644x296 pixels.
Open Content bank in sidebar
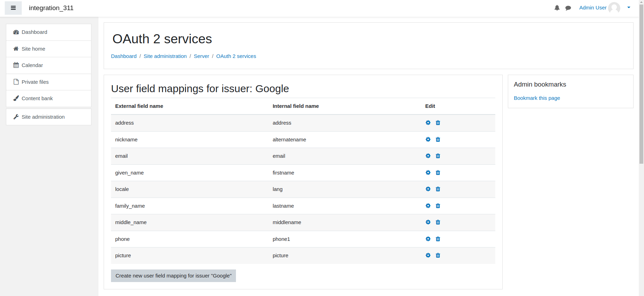click(49, 98)
